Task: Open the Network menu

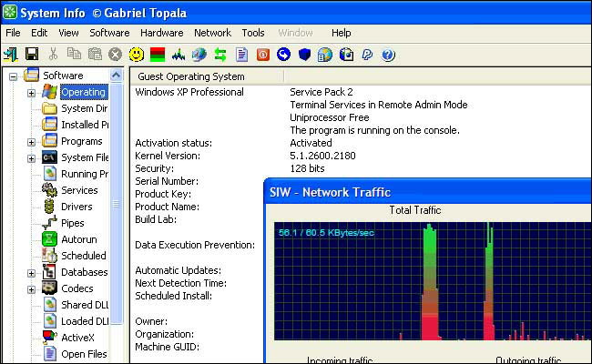Action: 212,33
